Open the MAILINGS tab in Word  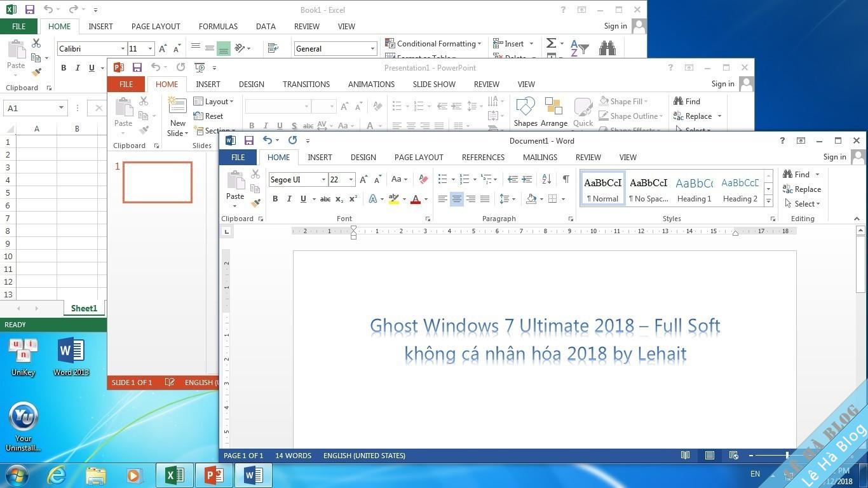pos(540,158)
